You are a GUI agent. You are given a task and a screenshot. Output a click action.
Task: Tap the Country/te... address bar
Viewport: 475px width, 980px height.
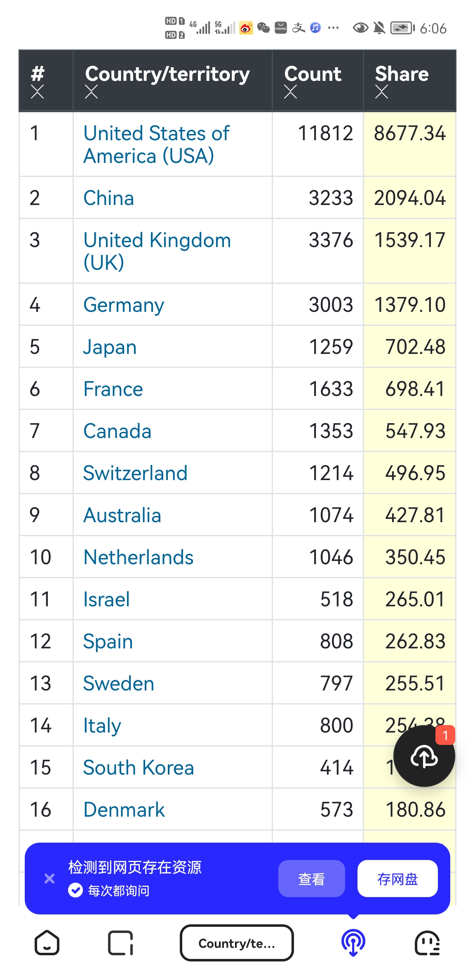pyautogui.click(x=237, y=943)
